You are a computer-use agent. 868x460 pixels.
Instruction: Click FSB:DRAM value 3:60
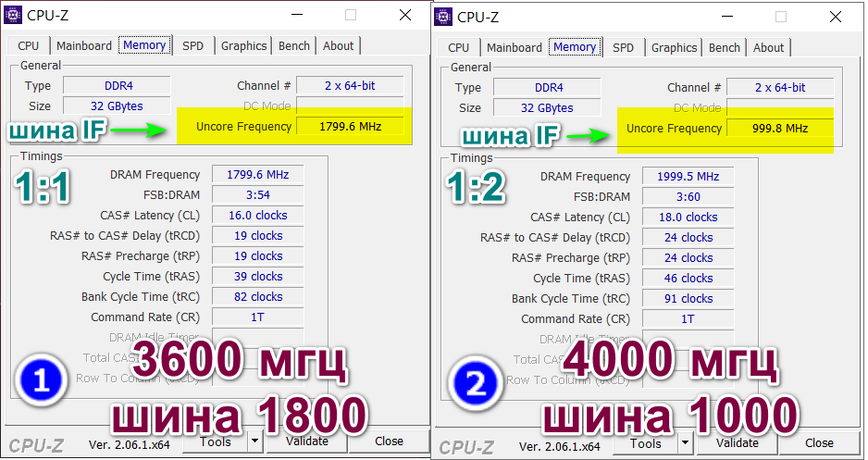coord(688,196)
